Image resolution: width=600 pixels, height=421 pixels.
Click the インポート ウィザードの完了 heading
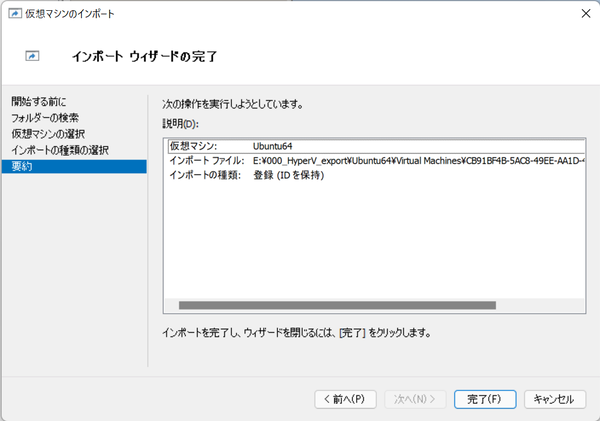click(x=145, y=57)
